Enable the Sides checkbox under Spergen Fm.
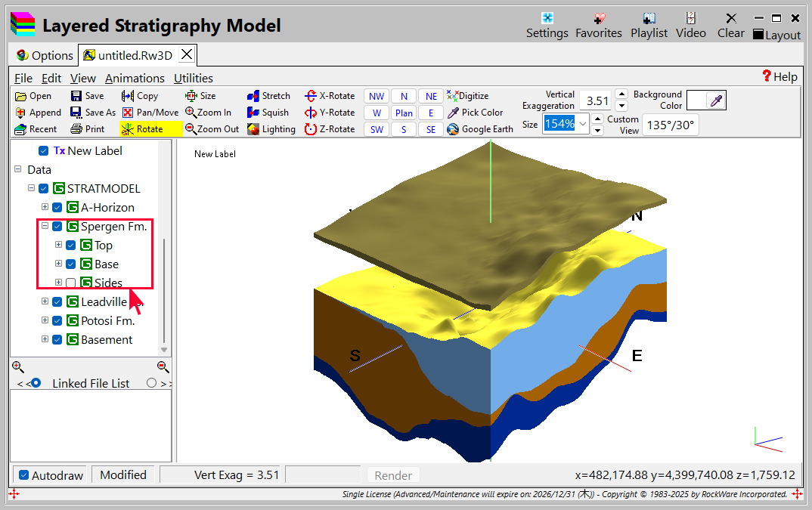The image size is (812, 510). (x=70, y=283)
